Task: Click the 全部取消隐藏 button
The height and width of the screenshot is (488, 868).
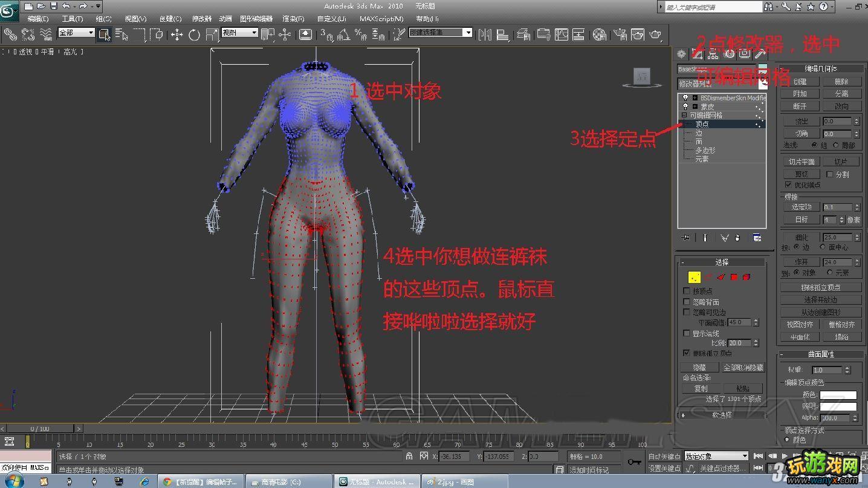Action: click(743, 367)
